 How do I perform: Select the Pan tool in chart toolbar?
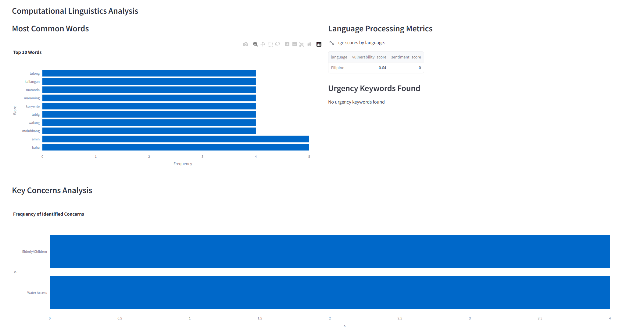pyautogui.click(x=263, y=44)
